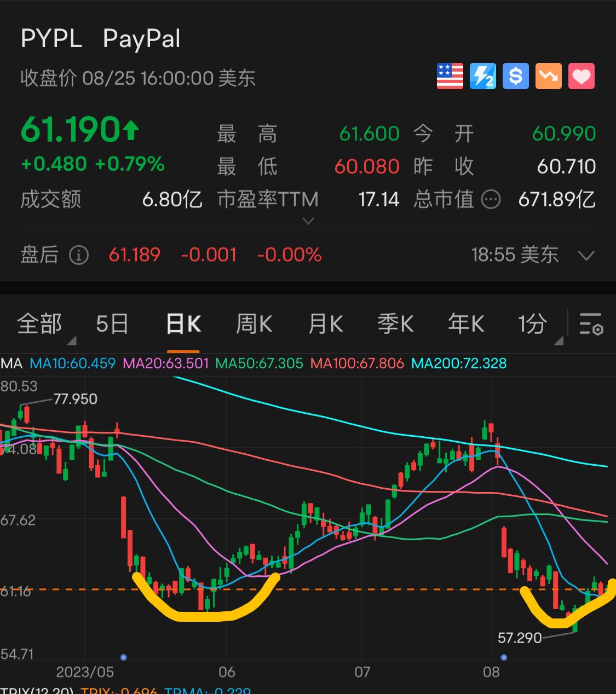Viewport: 616px width, 694px height.
Task: Switch to the 月K chart tab
Action: coord(325,324)
